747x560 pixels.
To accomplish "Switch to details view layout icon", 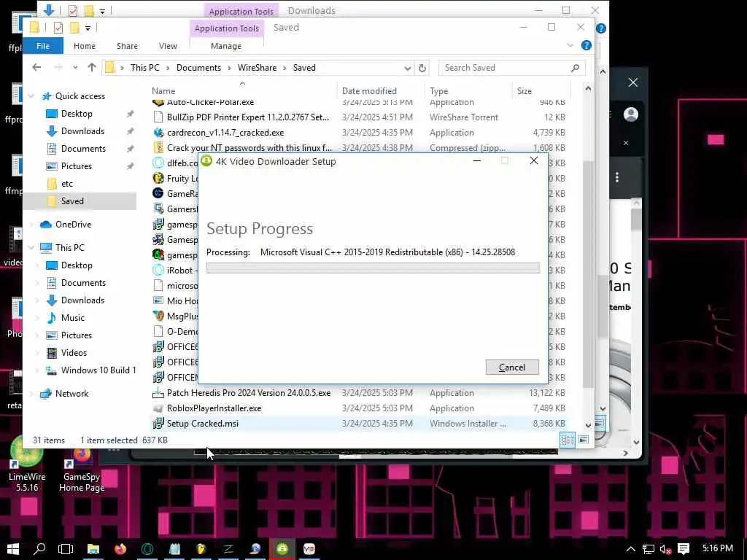I will [x=568, y=440].
